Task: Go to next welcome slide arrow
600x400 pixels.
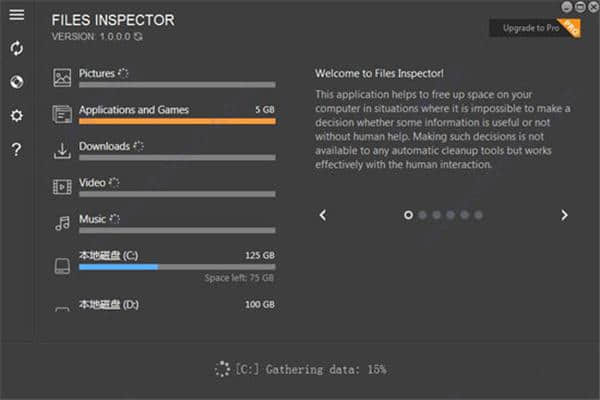Action: [564, 215]
